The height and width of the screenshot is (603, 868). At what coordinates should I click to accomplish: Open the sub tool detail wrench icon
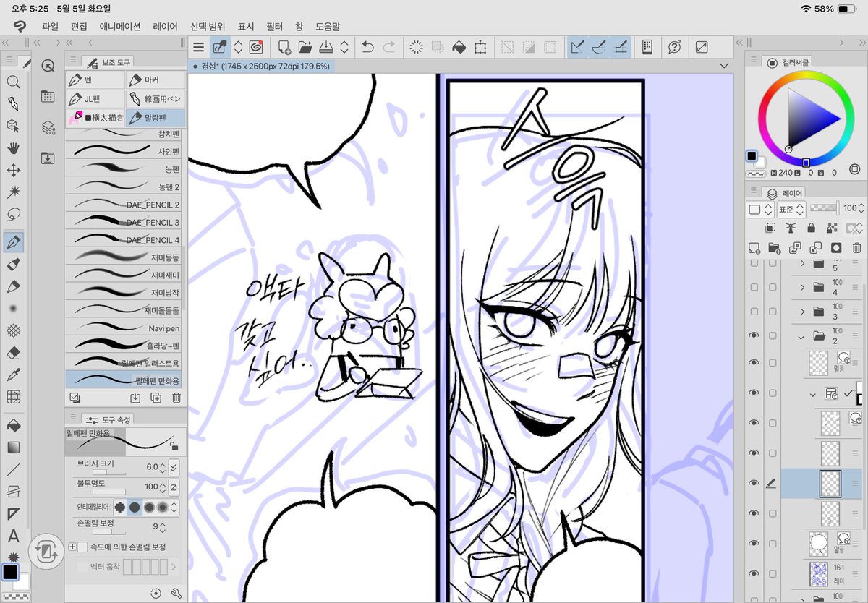tap(176, 593)
